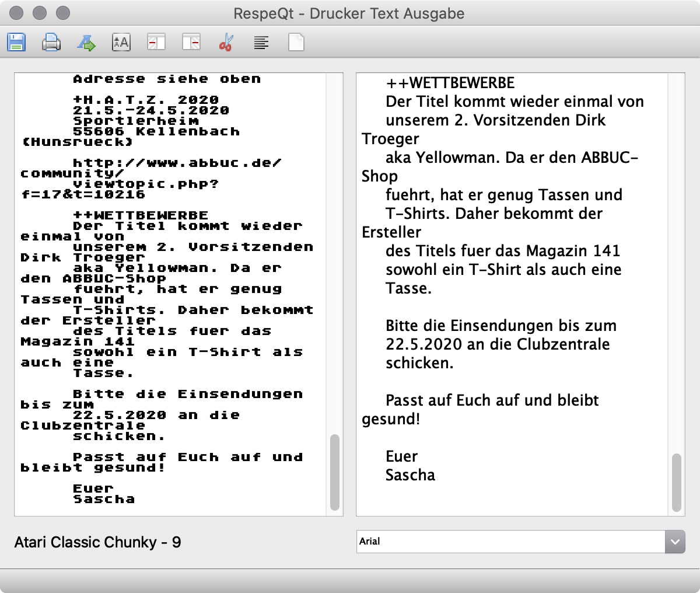This screenshot has width=700, height=593.
Task: Hide the right ASCII pane icon
Action: (191, 43)
